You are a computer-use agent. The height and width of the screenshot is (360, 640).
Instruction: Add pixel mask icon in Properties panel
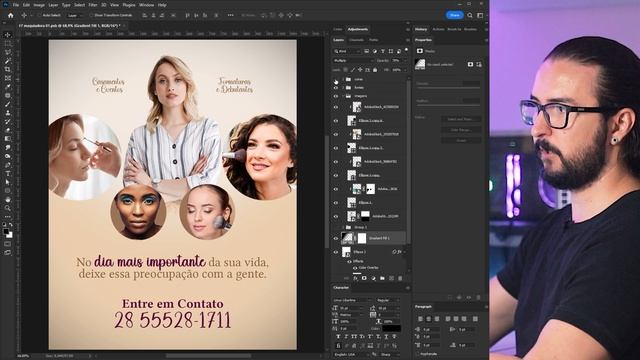pyautogui.click(x=470, y=64)
